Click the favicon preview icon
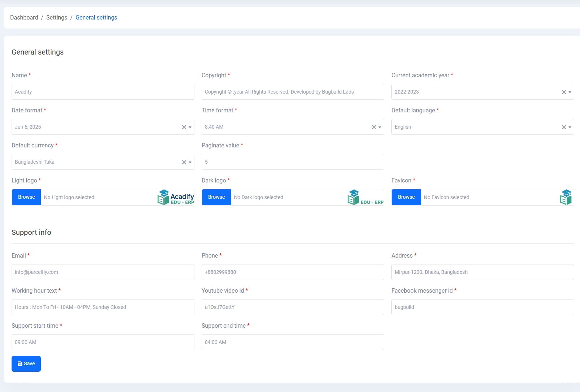580x392 pixels. coord(566,197)
